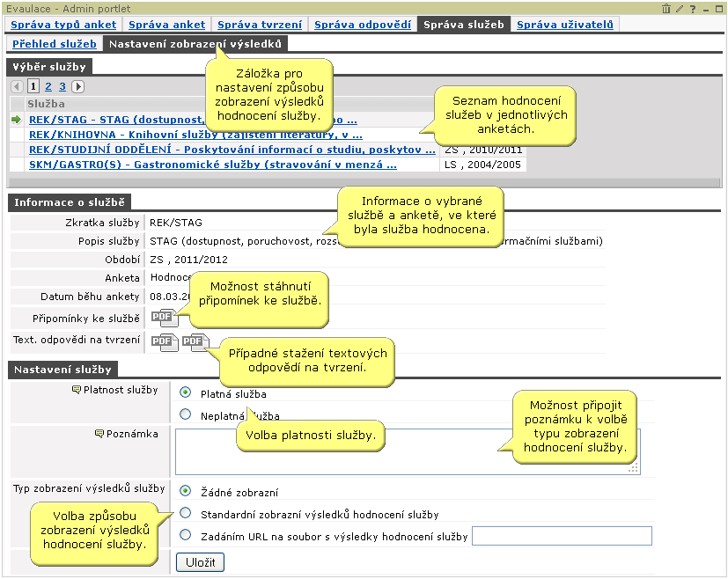Open the REK/STAG service link
The image size is (728, 579).
tap(193, 120)
